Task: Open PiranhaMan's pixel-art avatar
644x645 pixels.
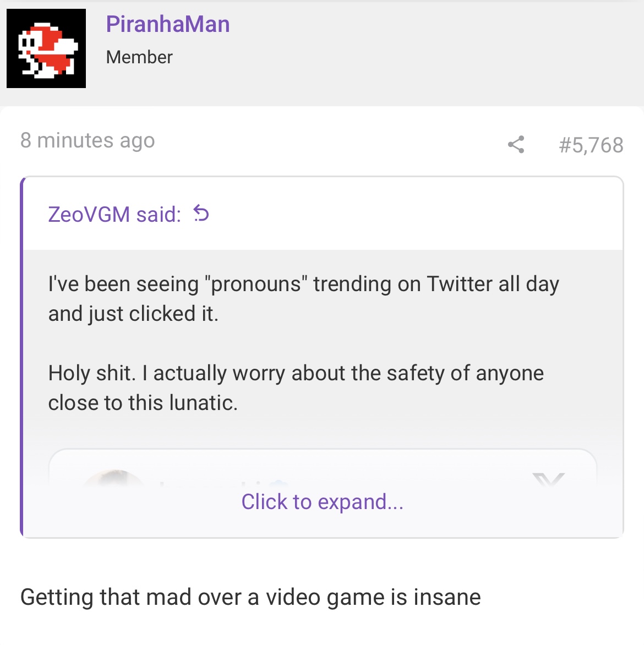Action: 46,48
